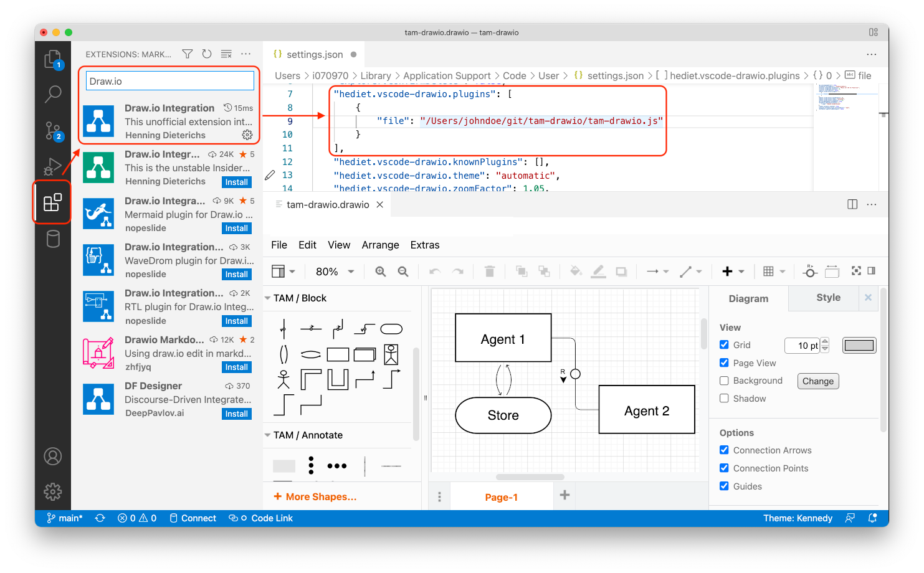
Task: Open the database view icon in activity bar
Action: (53, 239)
